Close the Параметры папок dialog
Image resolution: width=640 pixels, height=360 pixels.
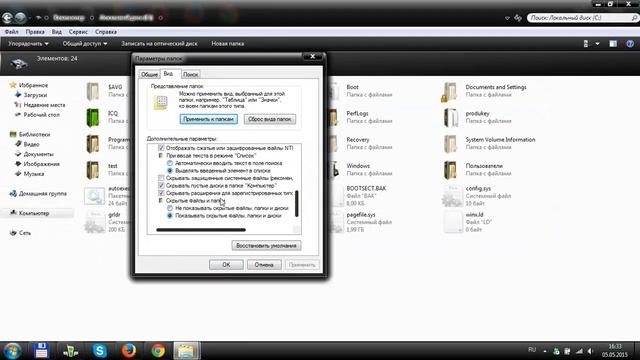coord(313,57)
